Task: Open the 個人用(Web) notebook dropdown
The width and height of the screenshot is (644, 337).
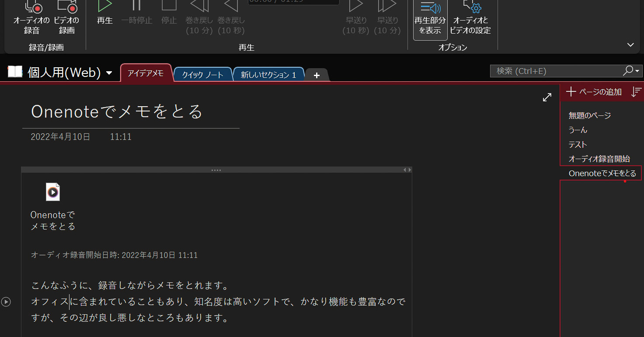Action: (109, 73)
